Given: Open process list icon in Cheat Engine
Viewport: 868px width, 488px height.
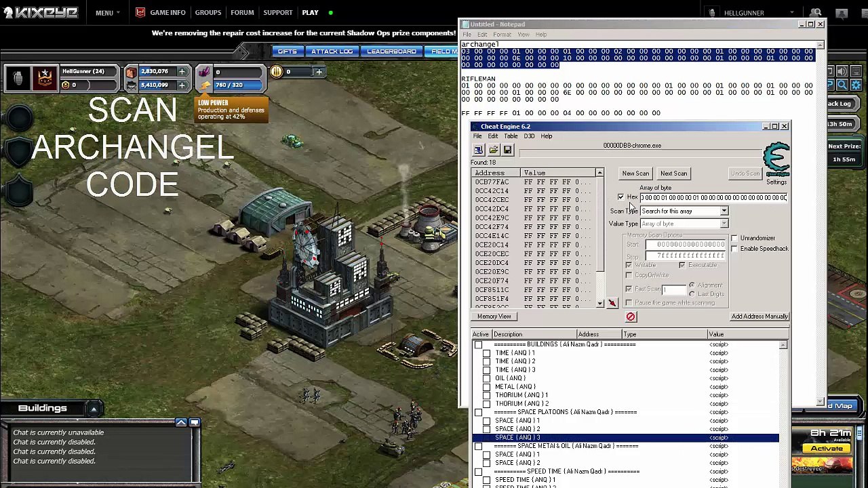Looking at the screenshot, I should tap(478, 150).
